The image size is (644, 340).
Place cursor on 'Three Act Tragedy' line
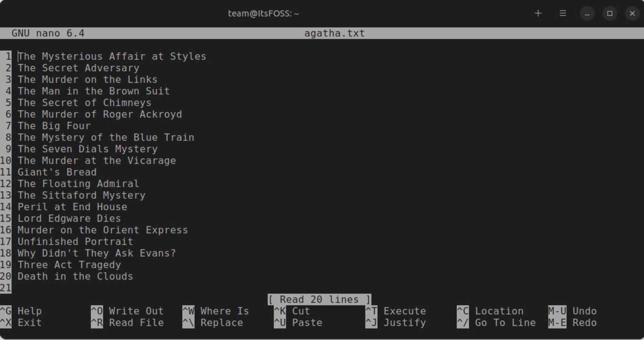(x=69, y=265)
